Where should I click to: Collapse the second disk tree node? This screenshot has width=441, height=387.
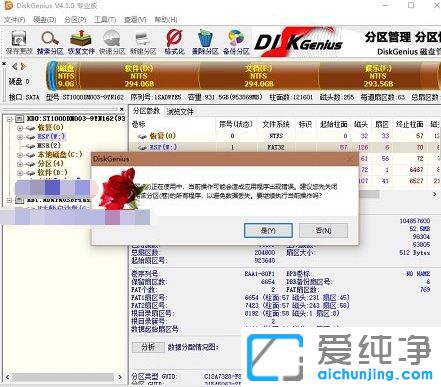pos(9,200)
